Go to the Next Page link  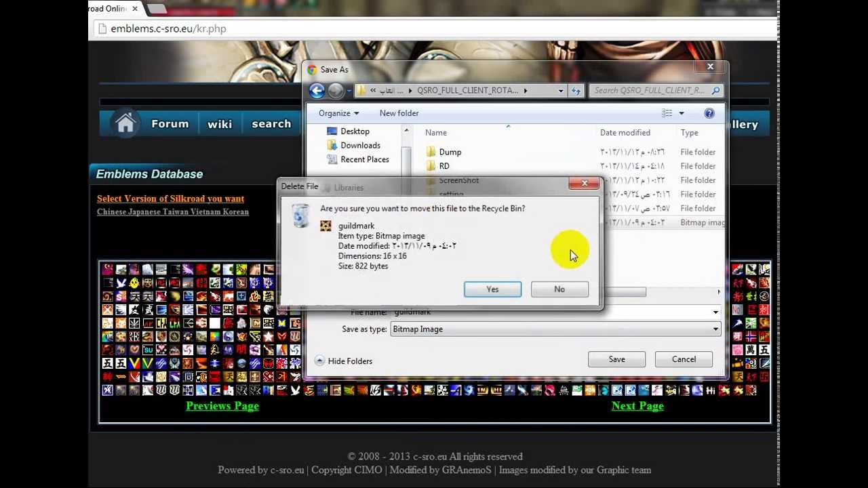click(x=637, y=406)
